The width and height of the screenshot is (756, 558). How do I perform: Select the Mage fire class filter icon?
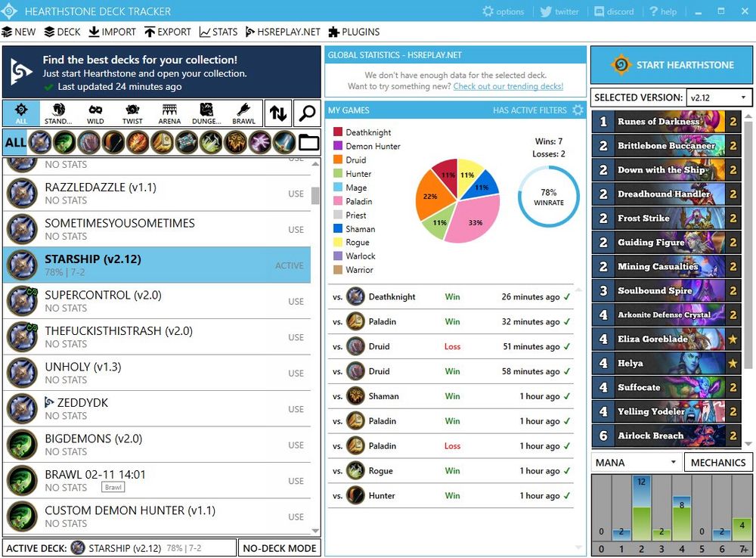pos(138,142)
